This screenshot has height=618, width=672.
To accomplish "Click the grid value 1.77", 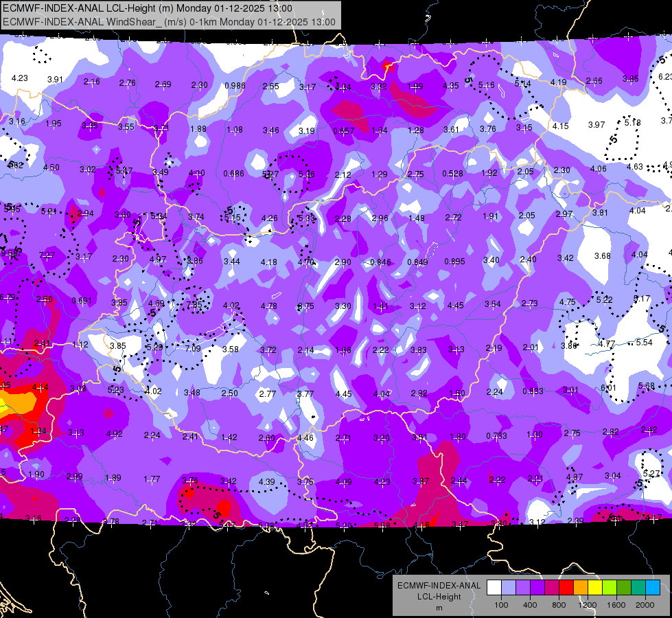I will click(152, 479).
